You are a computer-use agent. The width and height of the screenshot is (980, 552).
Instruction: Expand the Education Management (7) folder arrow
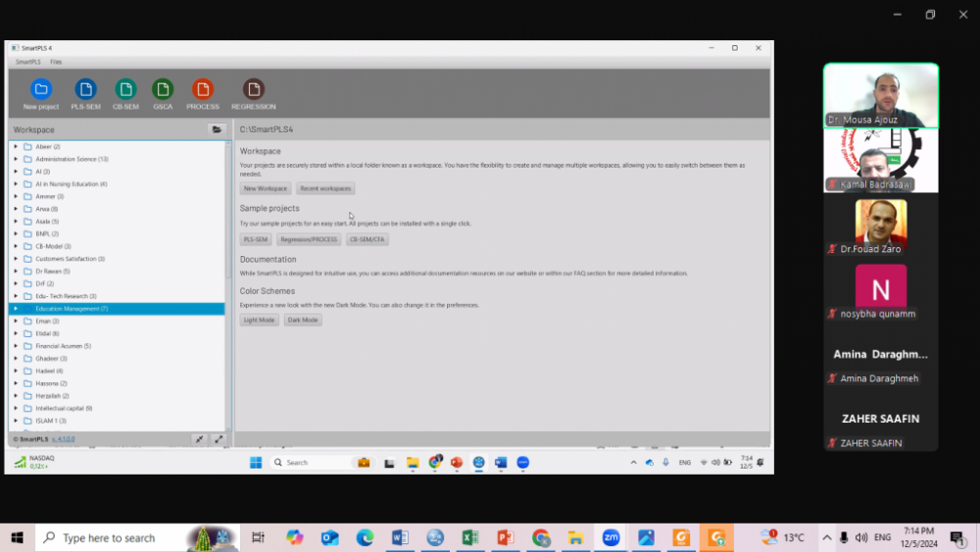[x=16, y=309]
